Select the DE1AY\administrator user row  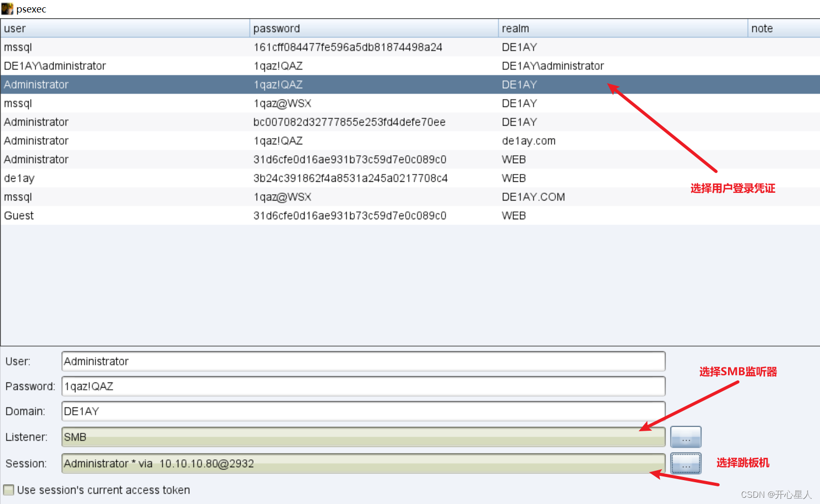tap(410, 66)
